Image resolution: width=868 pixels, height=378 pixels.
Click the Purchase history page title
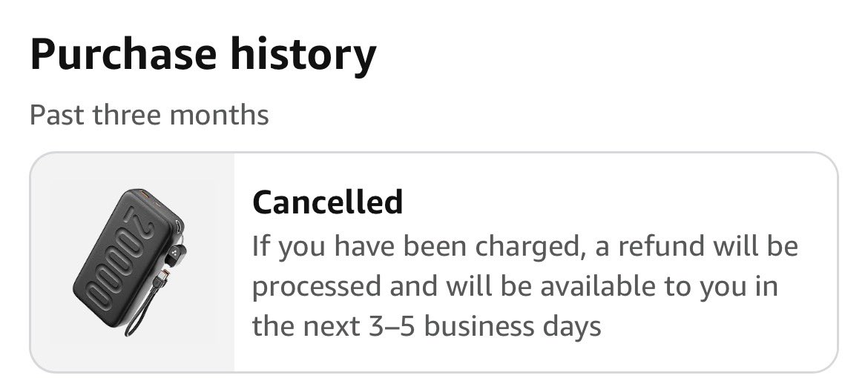(203, 54)
